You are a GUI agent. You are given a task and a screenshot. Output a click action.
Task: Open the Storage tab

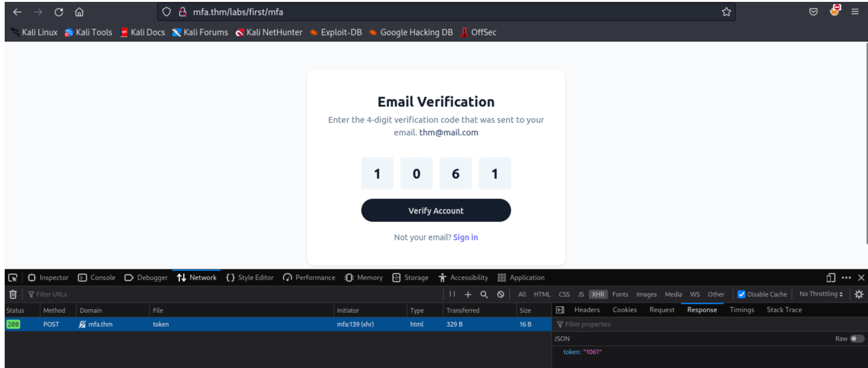click(410, 278)
